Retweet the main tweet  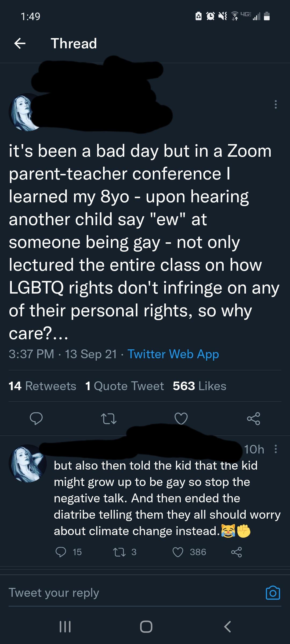[108, 419]
